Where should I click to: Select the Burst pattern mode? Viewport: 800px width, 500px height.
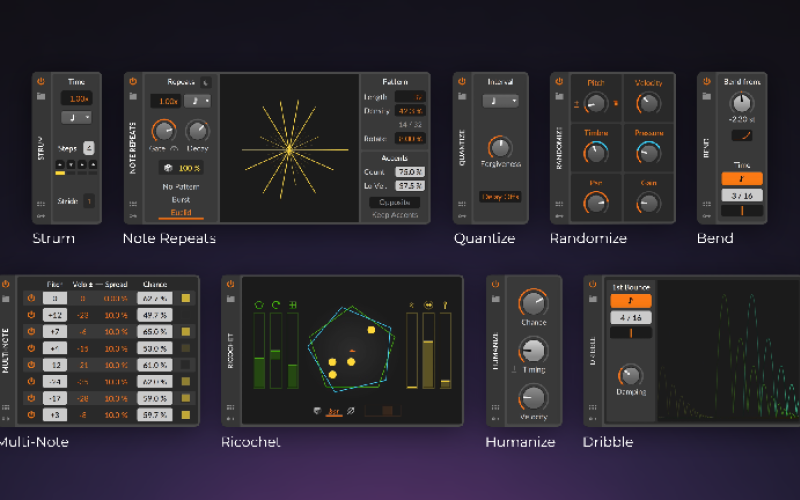pyautogui.click(x=181, y=200)
